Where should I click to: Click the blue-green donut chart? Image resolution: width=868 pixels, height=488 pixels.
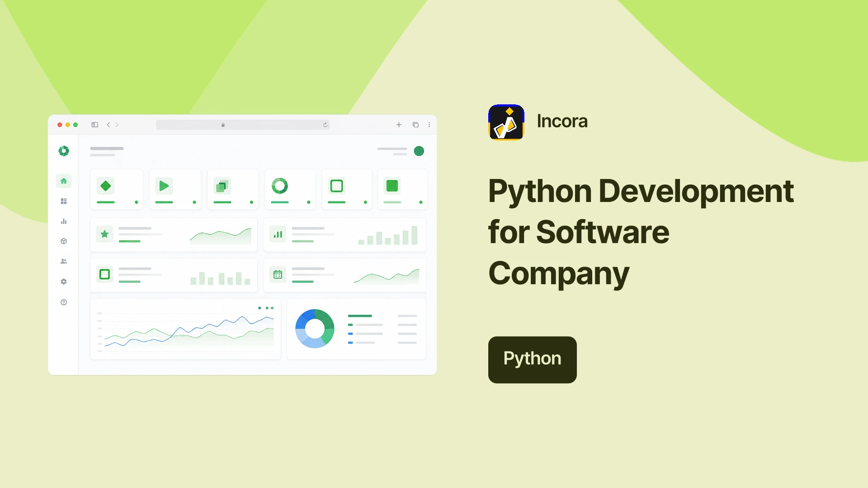point(315,328)
